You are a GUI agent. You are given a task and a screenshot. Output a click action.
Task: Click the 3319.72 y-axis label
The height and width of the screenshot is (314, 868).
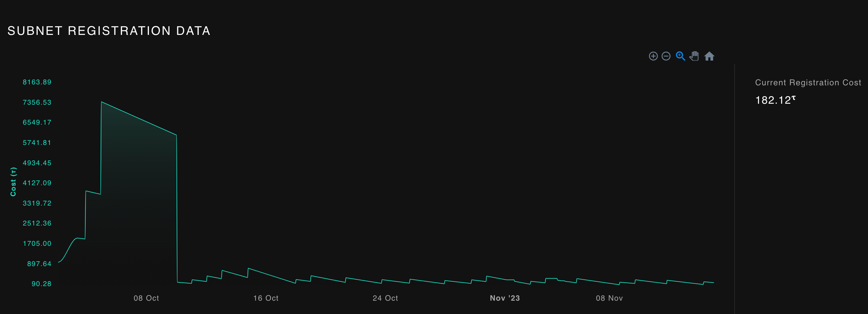pos(37,203)
